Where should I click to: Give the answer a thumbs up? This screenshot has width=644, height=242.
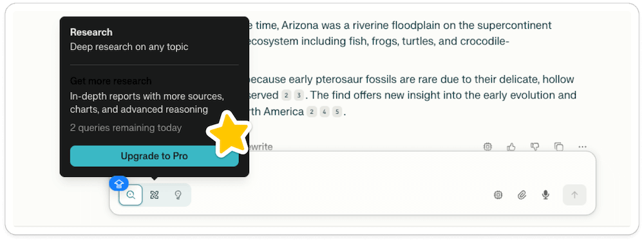pyautogui.click(x=511, y=147)
